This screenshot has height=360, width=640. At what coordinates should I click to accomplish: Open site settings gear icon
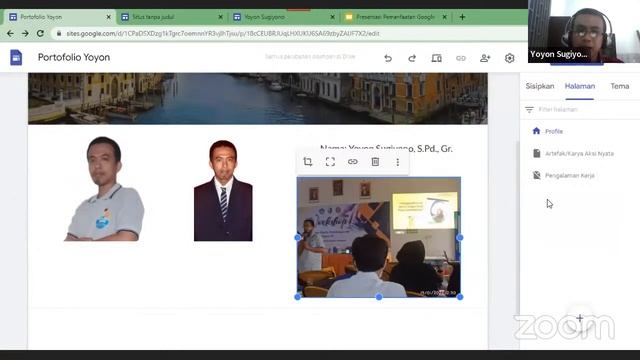[509, 58]
